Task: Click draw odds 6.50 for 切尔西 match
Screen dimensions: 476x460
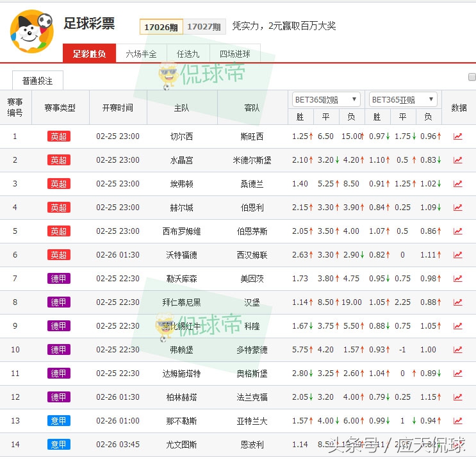Action: [325, 136]
